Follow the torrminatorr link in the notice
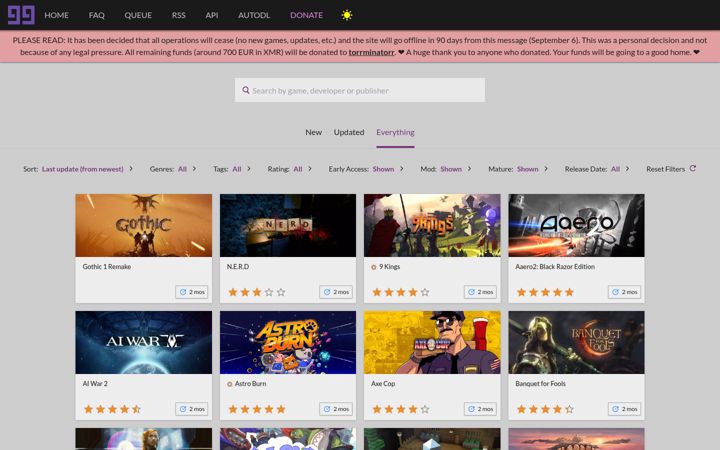 coord(371,52)
